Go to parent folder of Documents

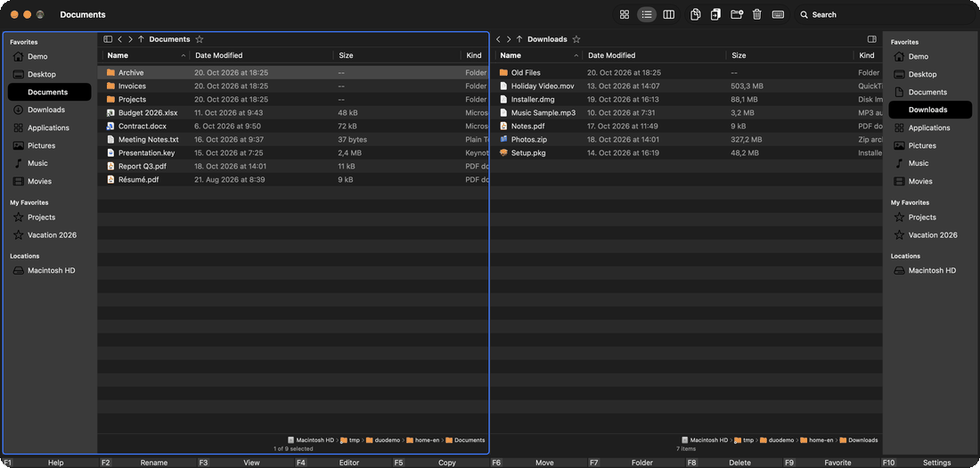point(142,39)
